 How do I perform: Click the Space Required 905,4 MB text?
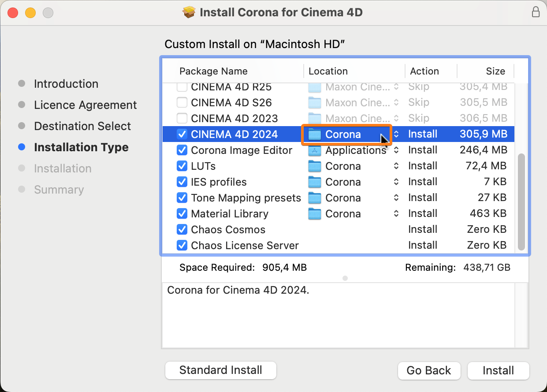(243, 267)
